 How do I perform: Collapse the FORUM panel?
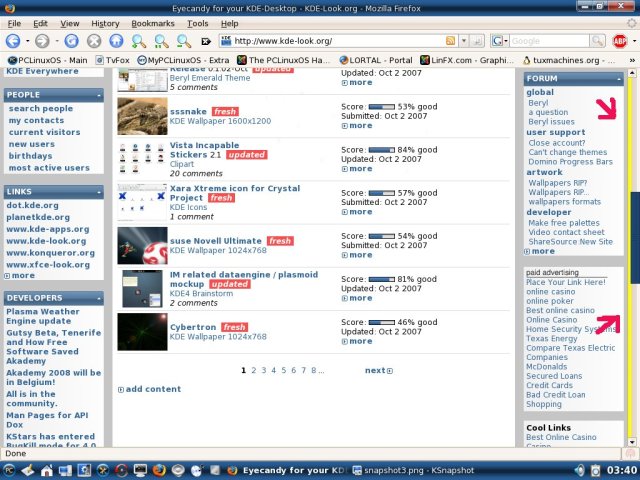[x=619, y=79]
